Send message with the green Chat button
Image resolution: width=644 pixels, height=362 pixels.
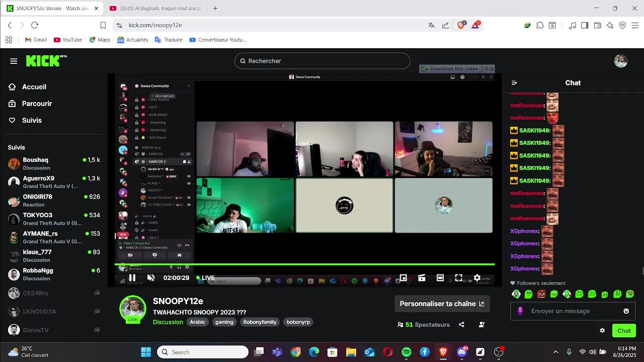624,331
